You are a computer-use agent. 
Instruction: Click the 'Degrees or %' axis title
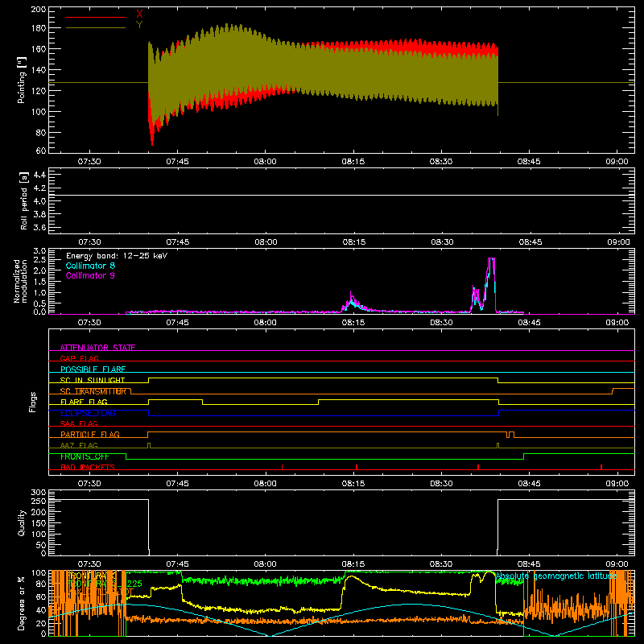pos(22,603)
